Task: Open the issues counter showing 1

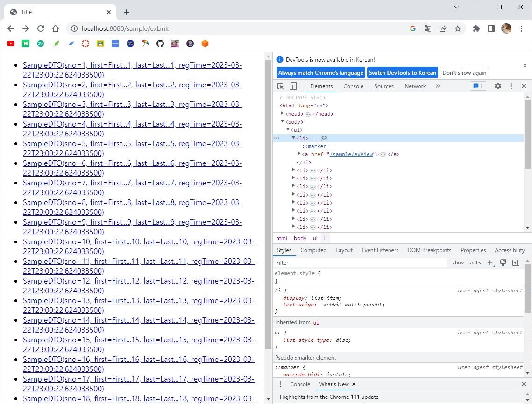Action: [x=478, y=86]
